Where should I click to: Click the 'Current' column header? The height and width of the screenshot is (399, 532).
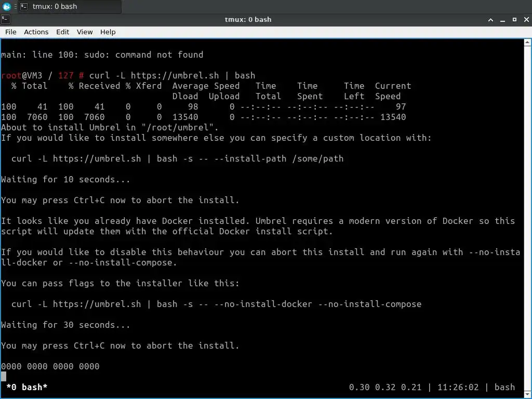(393, 86)
